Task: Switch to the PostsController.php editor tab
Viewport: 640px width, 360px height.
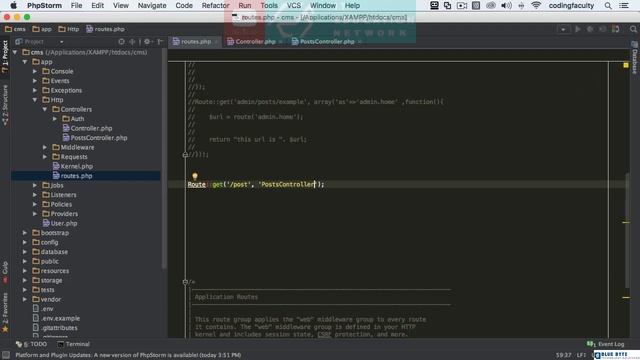Action: click(327, 42)
